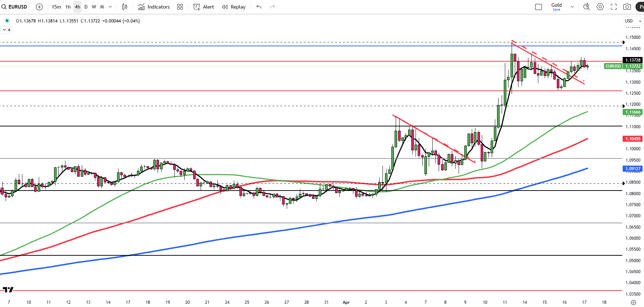Image resolution: width=644 pixels, height=307 pixels.
Task: Take a chart snapshot with camera icon
Action: 627,7
